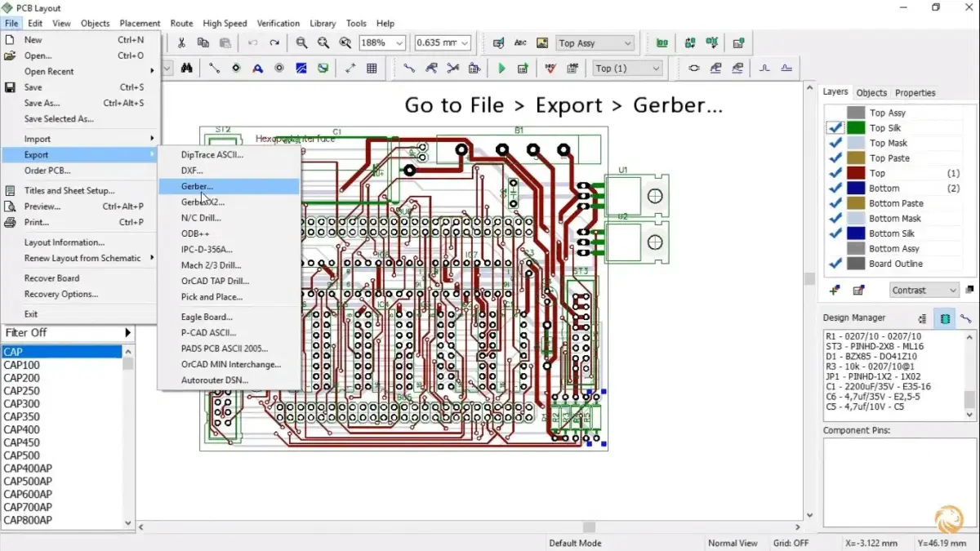This screenshot has width=980, height=551.
Task: Open the 188% zoom level dropdown
Action: (399, 43)
